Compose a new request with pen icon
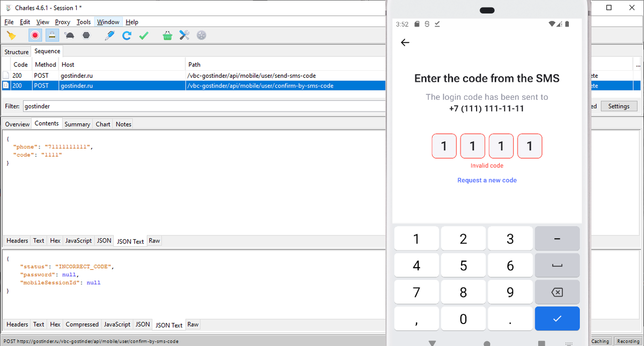 pos(109,35)
